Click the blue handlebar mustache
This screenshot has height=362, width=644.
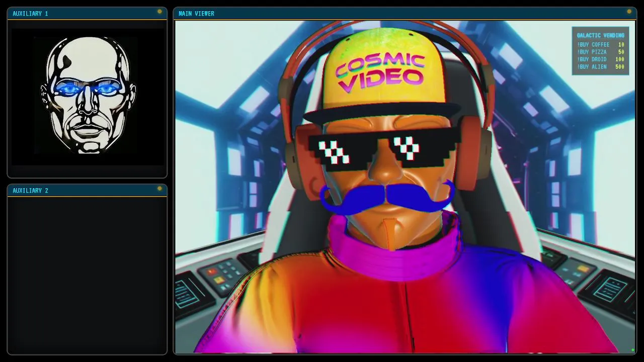387,198
